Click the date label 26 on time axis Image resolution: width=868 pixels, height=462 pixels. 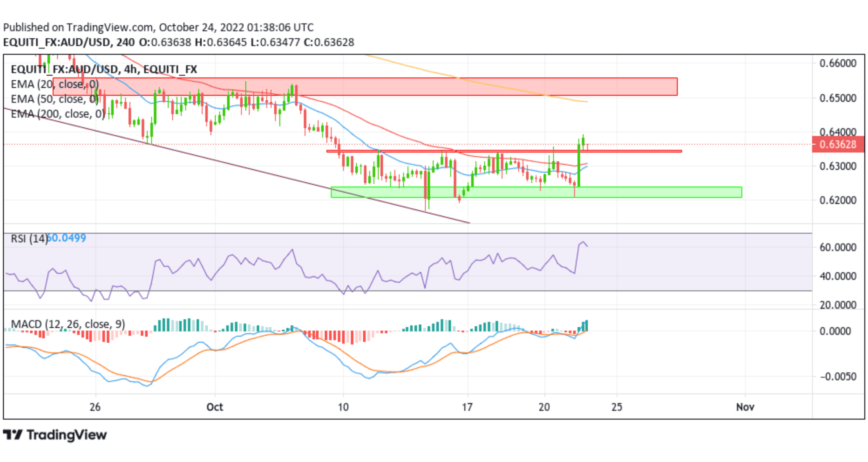(x=95, y=407)
